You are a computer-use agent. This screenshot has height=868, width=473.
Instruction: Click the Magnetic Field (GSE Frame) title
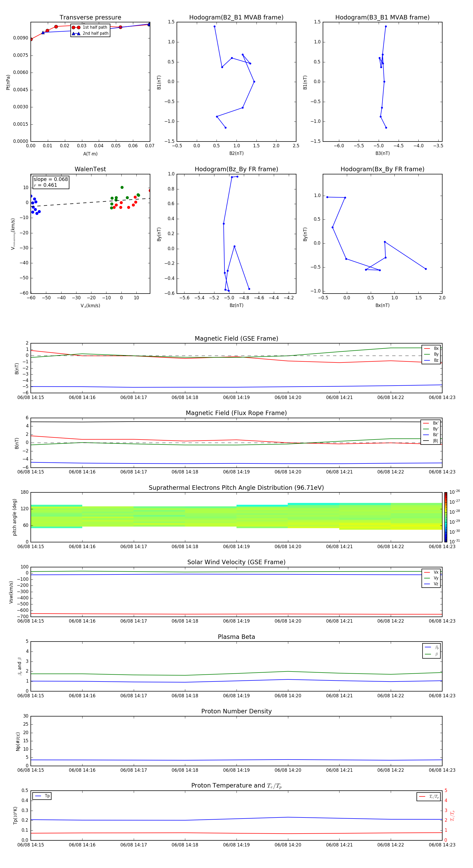click(236, 339)
